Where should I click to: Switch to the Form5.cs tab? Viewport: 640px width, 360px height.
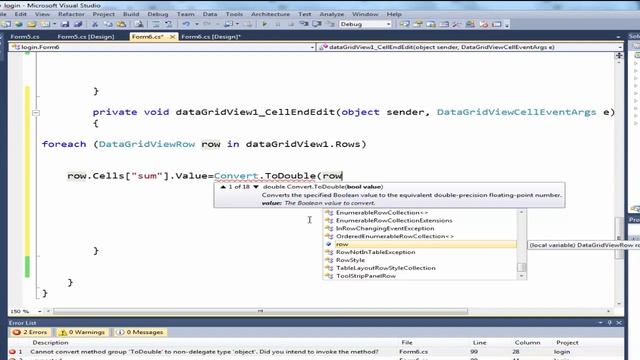pyautogui.click(x=25, y=37)
